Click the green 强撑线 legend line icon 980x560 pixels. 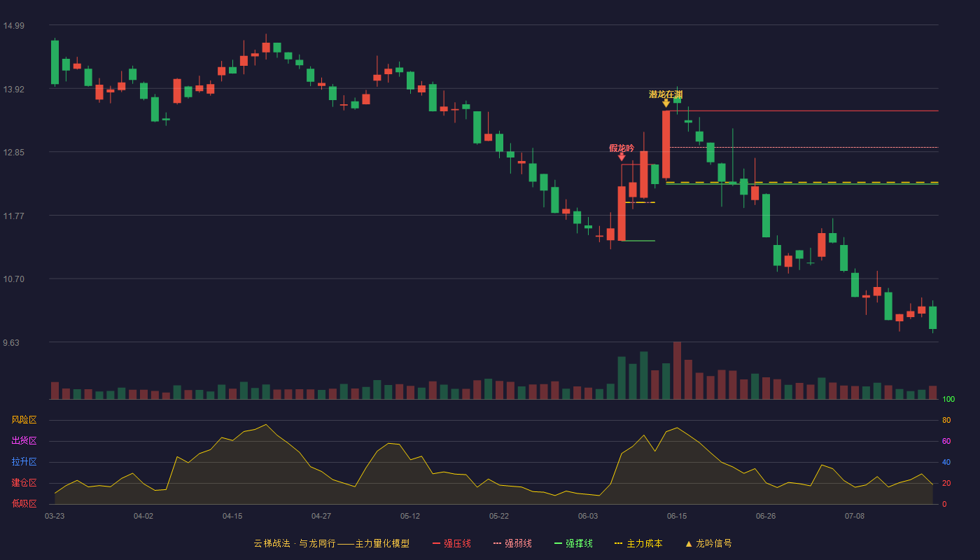[x=559, y=543]
